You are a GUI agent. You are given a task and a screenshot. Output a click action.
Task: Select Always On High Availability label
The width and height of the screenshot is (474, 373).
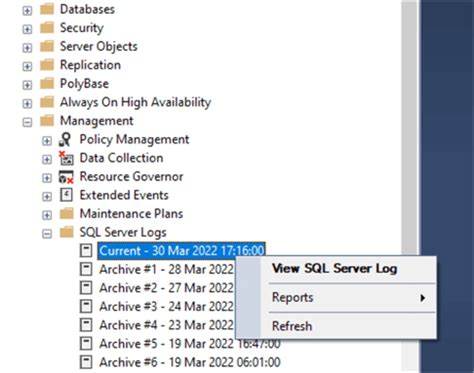point(135,102)
